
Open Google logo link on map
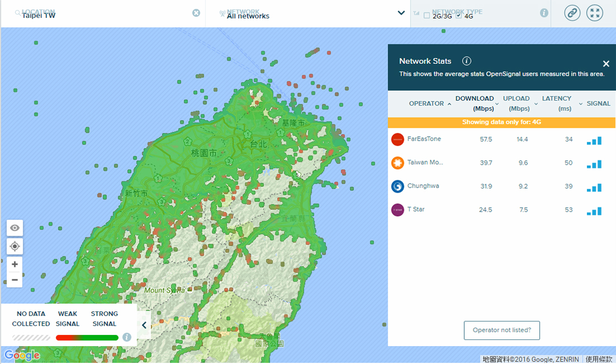(22, 356)
